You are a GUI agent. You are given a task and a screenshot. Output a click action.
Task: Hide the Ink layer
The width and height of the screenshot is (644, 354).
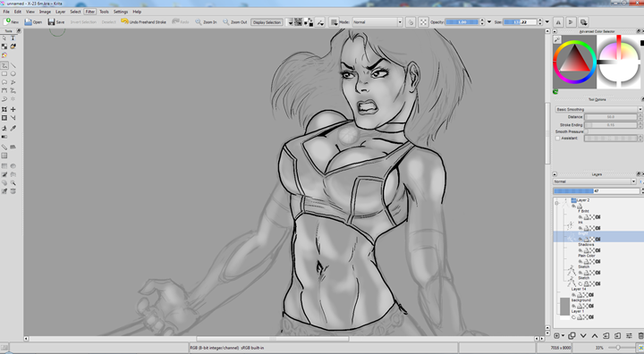(x=580, y=228)
